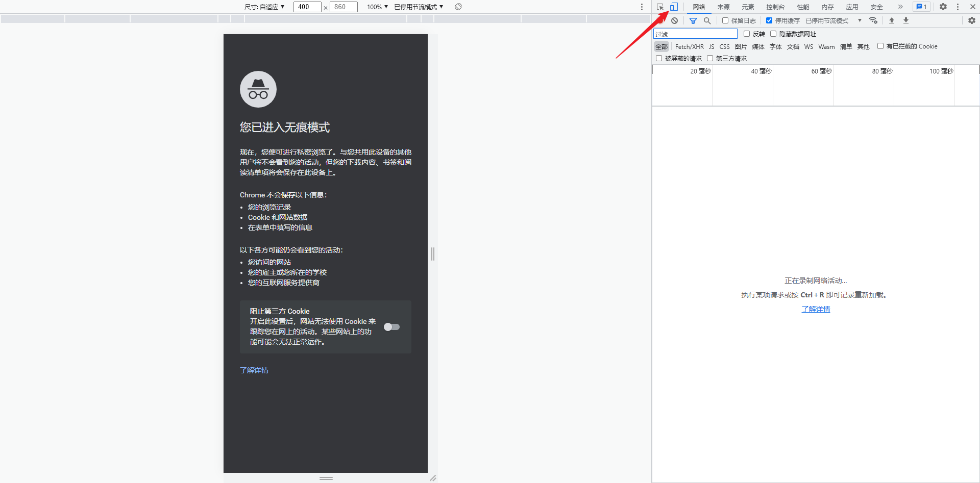This screenshot has width=980, height=483.
Task: Click the 40 毫秒 timeline marker
Action: 761,71
